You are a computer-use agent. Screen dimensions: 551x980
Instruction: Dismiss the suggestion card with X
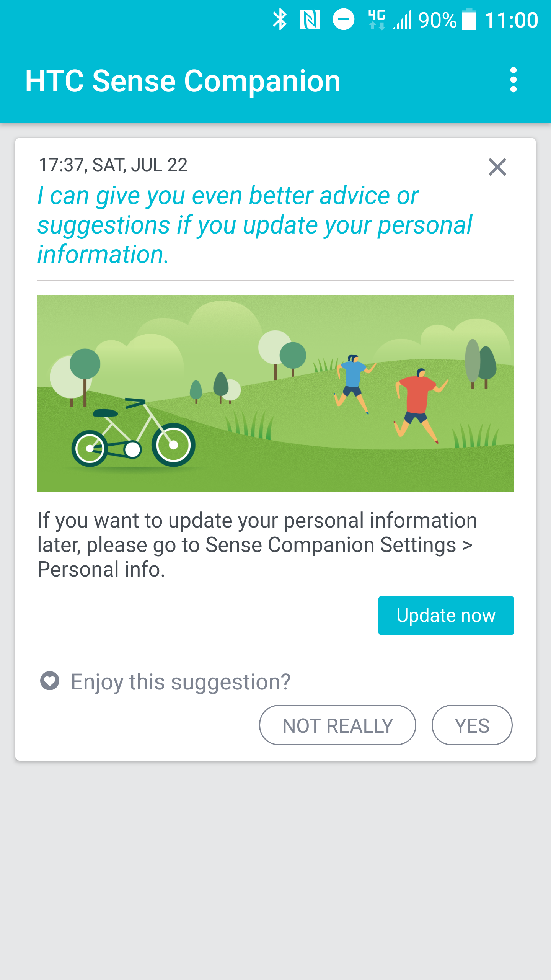pyautogui.click(x=497, y=167)
